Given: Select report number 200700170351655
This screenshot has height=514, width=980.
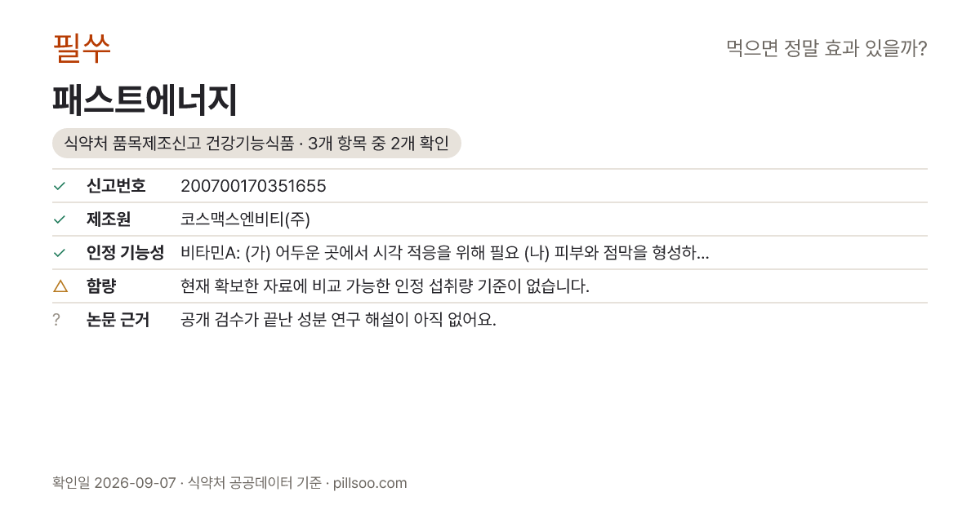Looking at the screenshot, I should [253, 186].
